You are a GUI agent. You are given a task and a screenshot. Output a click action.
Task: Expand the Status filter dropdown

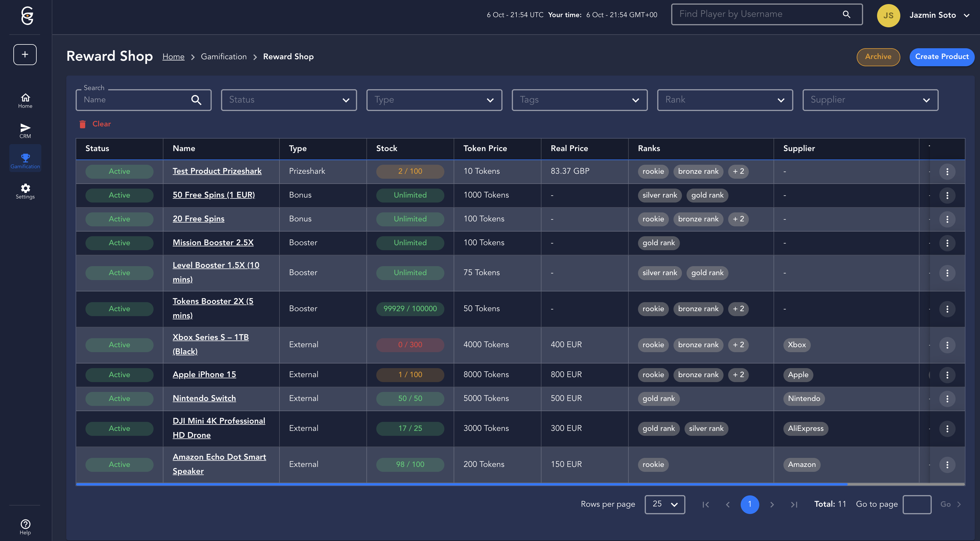tap(289, 100)
